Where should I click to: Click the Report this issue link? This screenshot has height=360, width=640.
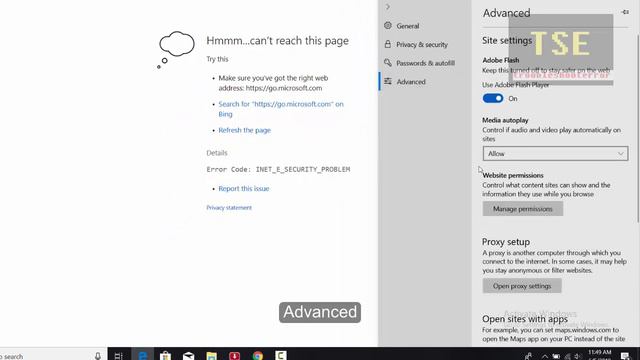[x=244, y=189]
